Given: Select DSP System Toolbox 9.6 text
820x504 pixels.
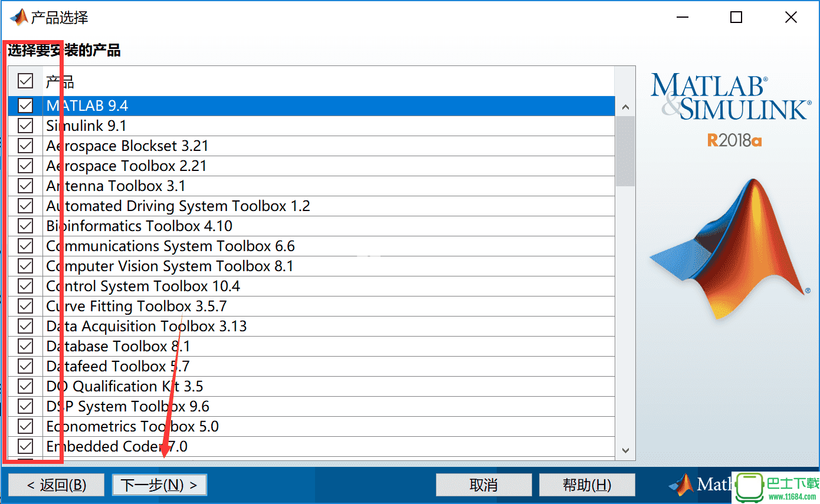Looking at the screenshot, I should 127,406.
